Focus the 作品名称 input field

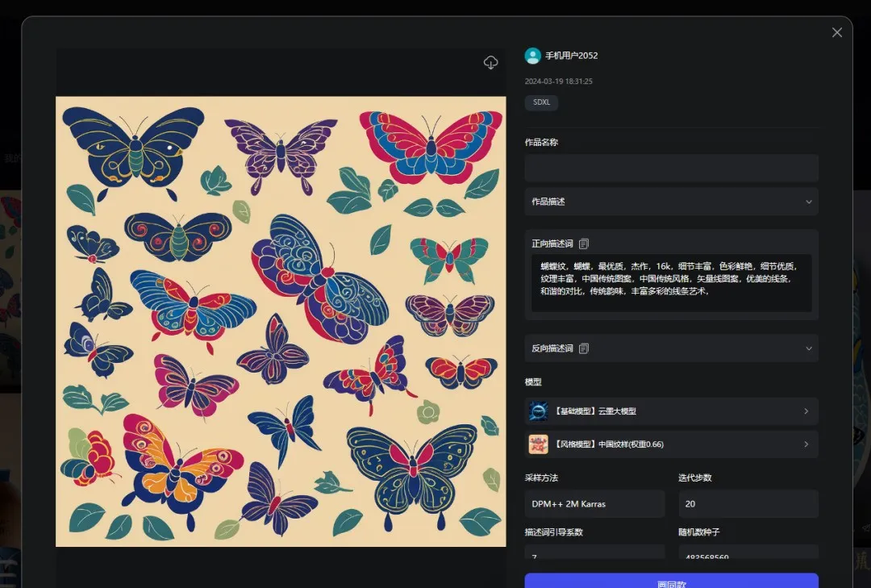click(671, 168)
